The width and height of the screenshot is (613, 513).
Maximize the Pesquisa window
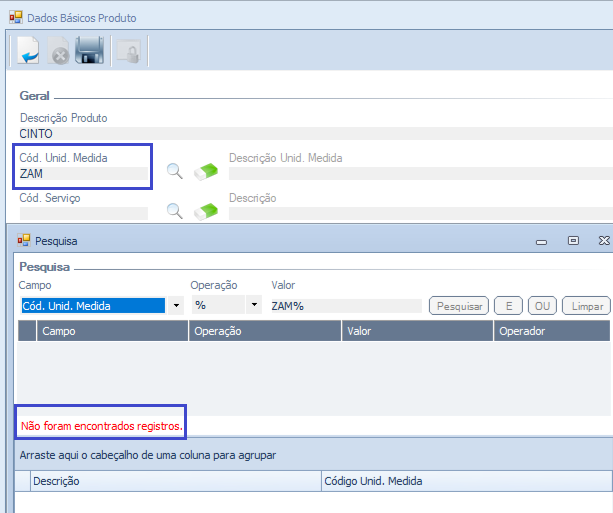click(x=573, y=240)
